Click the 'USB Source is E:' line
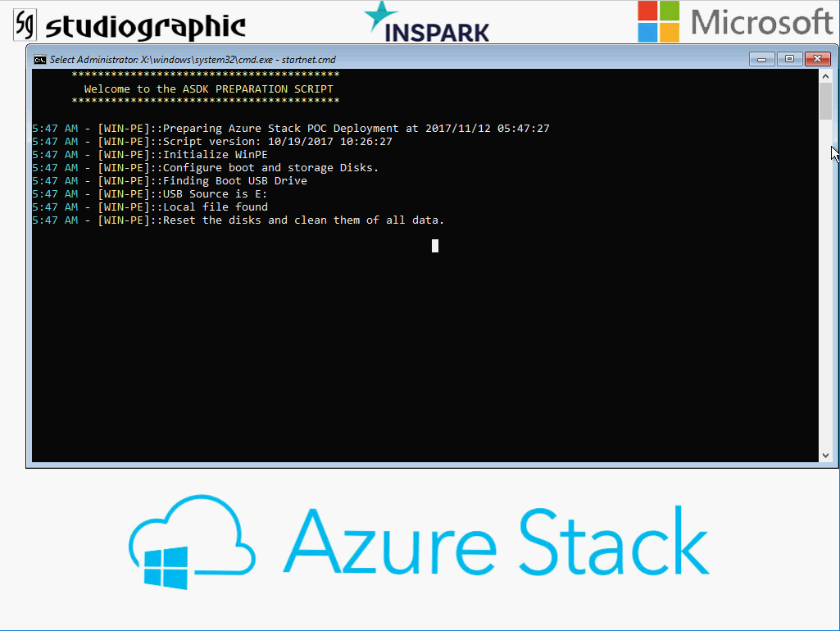The image size is (840, 631). pyautogui.click(x=149, y=194)
